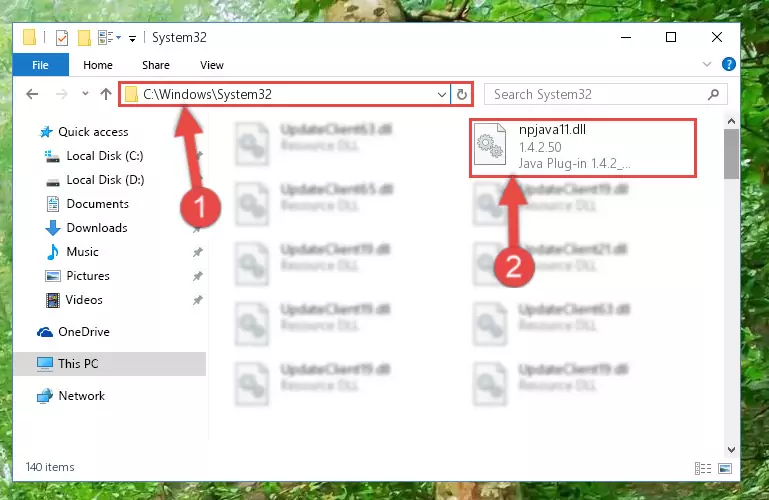Click the vertical scrollbar down arrow

click(x=731, y=450)
